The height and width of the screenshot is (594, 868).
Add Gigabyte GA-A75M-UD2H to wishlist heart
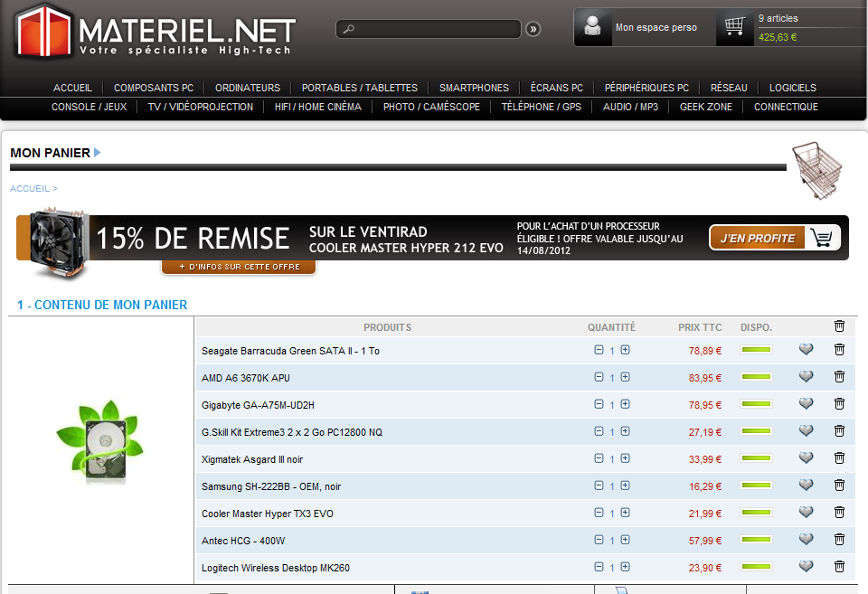coord(807,404)
